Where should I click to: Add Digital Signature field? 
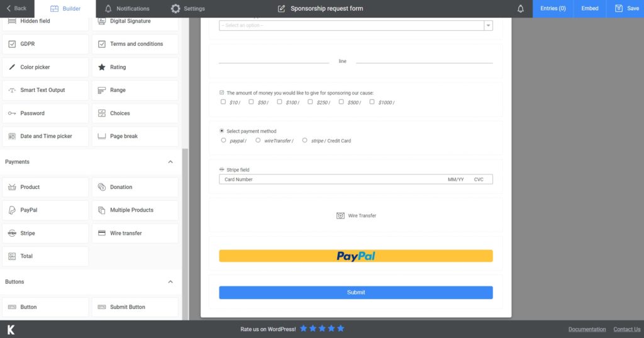[135, 23]
